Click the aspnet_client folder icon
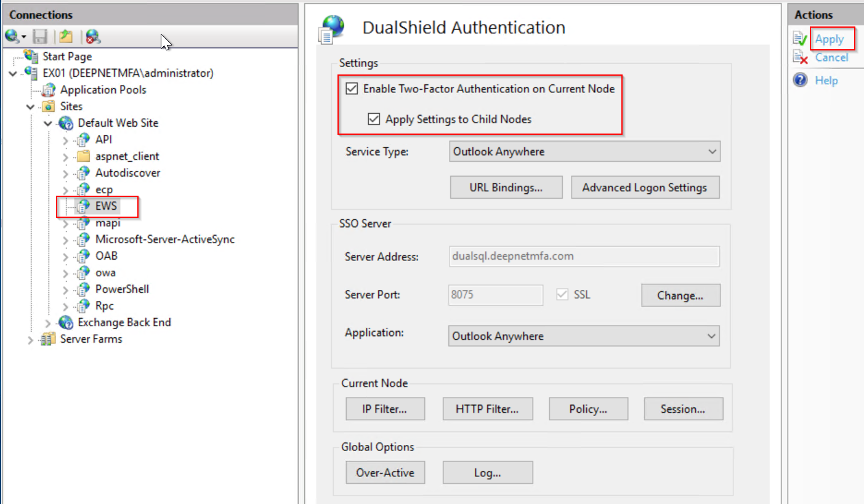The height and width of the screenshot is (504, 864). point(84,156)
